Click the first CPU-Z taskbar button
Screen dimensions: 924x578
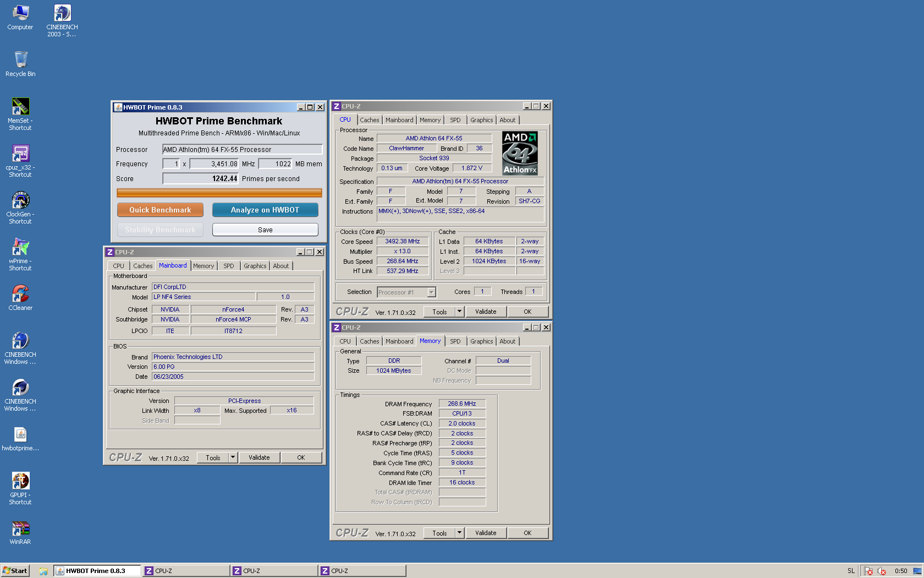186,571
